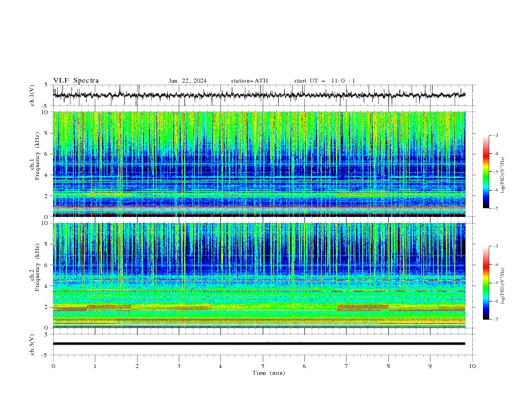
Task: Click the log(PSD) label beside ch.2 color bar
Action: tap(502, 286)
